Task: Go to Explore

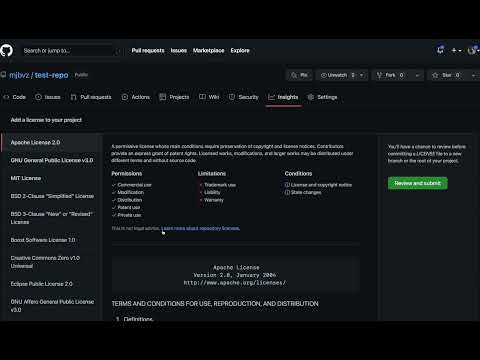Action: [x=240, y=51]
